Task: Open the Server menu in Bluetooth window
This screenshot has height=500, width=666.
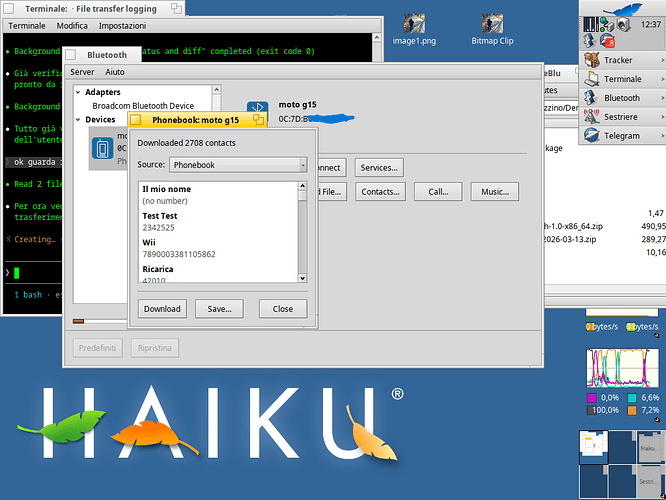Action: (82, 72)
